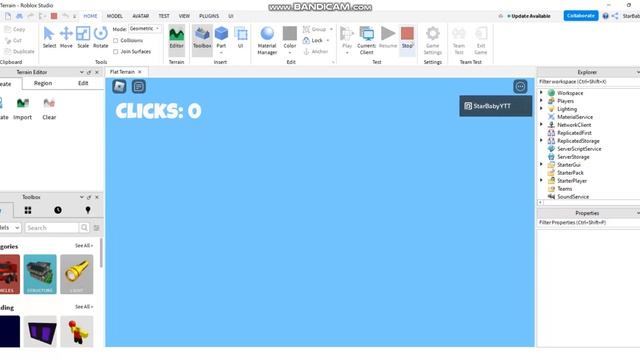Expand the StarterGui tree node

tap(542, 164)
